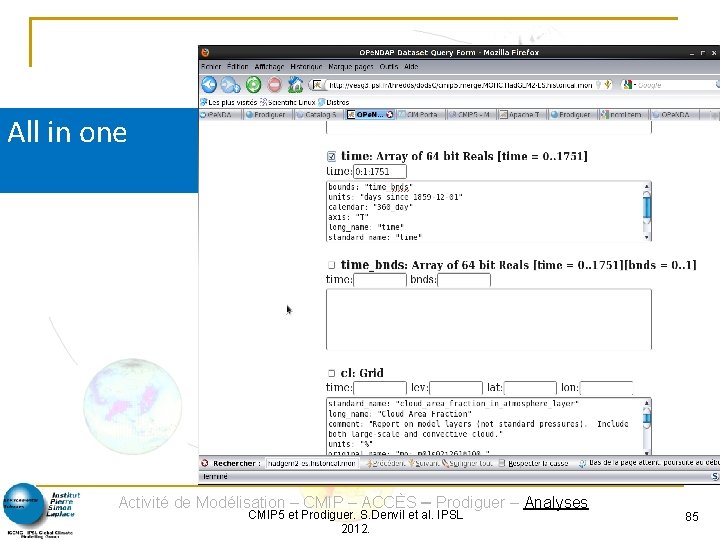This screenshot has width=720, height=540.
Task: Open the Aide menu
Action: point(411,67)
